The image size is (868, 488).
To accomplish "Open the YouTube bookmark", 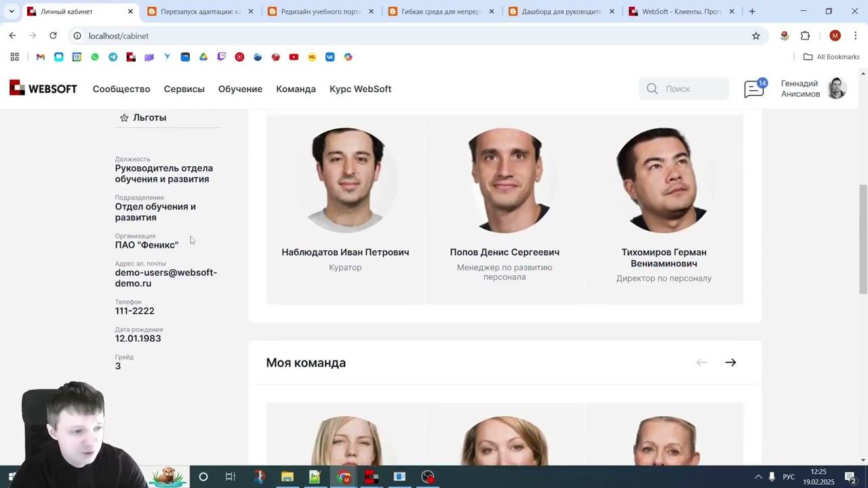I will tap(294, 57).
